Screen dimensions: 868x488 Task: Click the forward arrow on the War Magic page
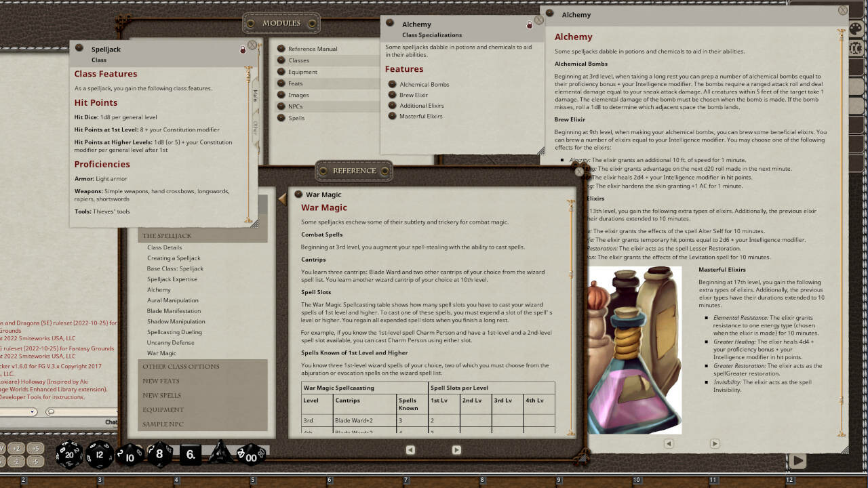456,449
